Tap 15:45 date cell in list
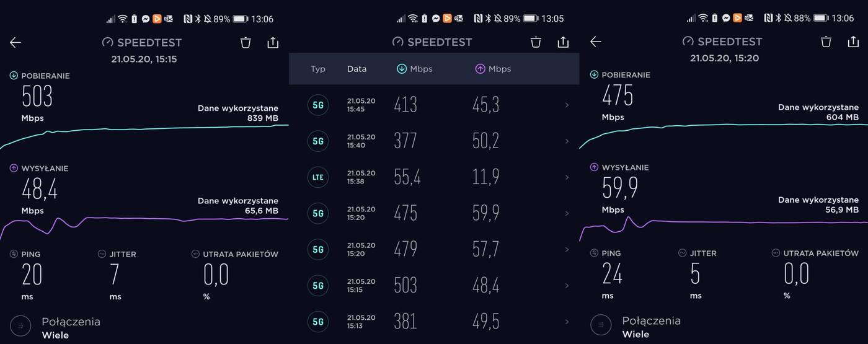 click(361, 105)
